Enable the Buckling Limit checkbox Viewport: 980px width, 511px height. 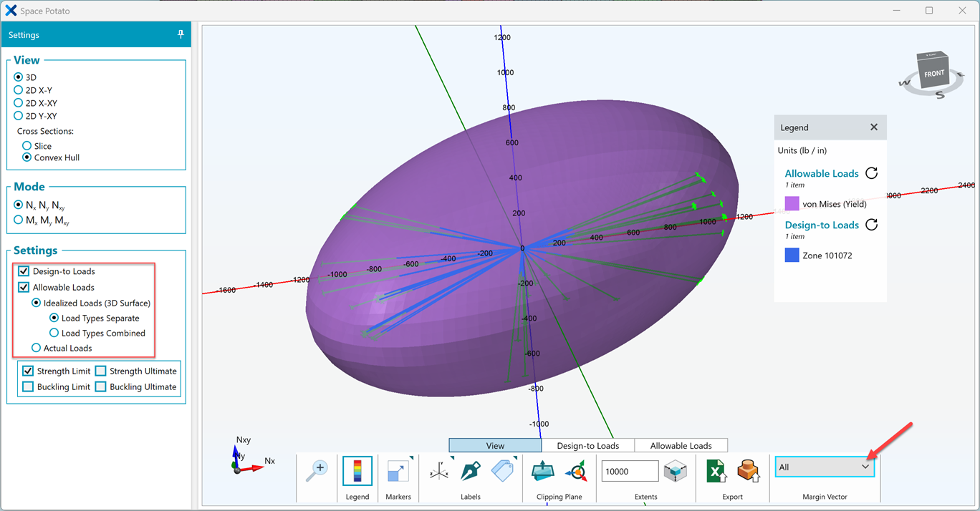(28, 386)
